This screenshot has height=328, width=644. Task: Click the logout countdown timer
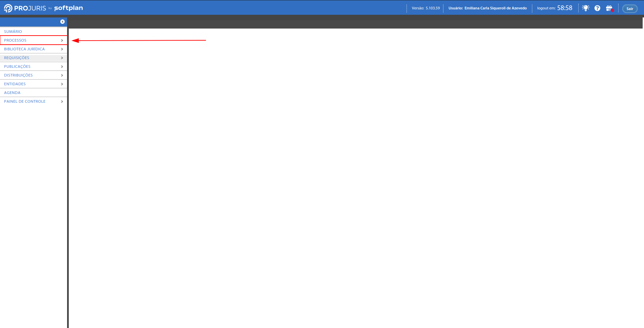point(565,8)
